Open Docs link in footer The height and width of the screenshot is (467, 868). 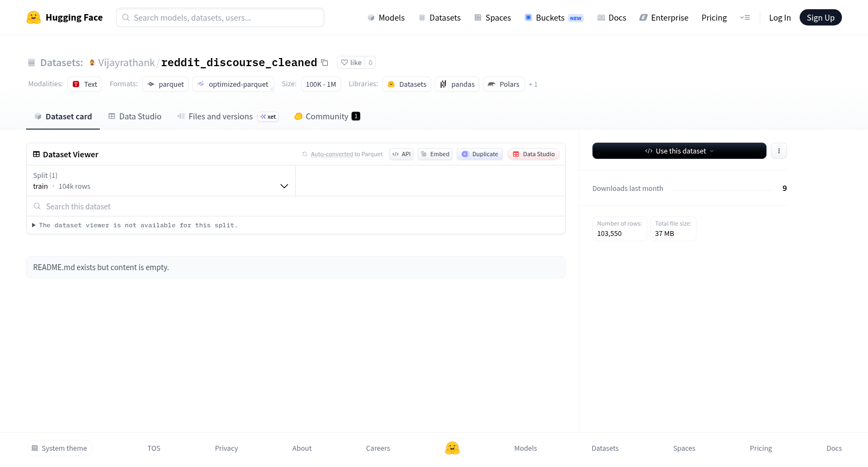coord(834,448)
